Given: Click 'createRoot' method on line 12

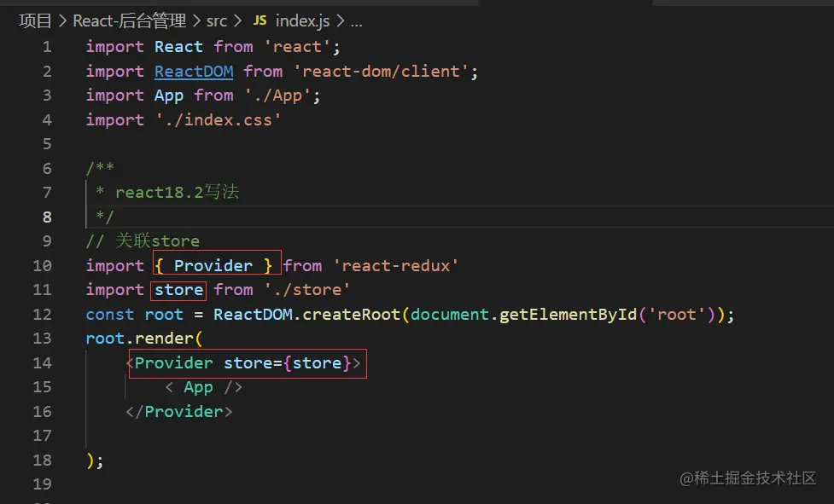Looking at the screenshot, I should point(351,315).
